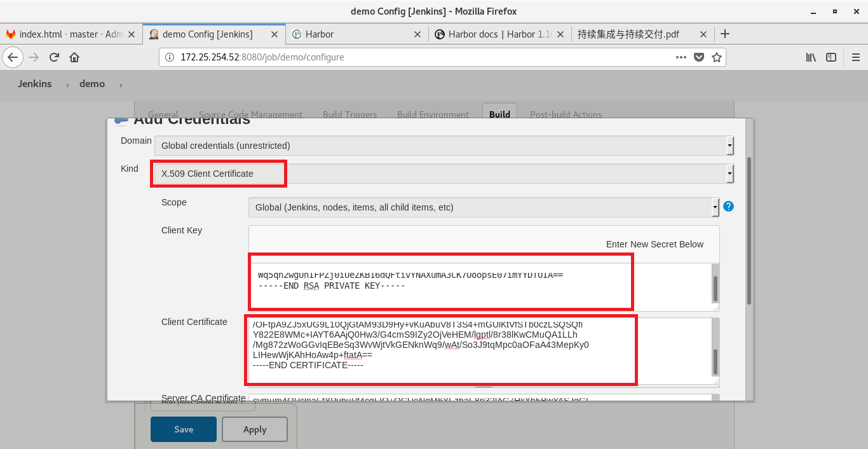Open a new browser tab
The width and height of the screenshot is (868, 449).
point(725,34)
